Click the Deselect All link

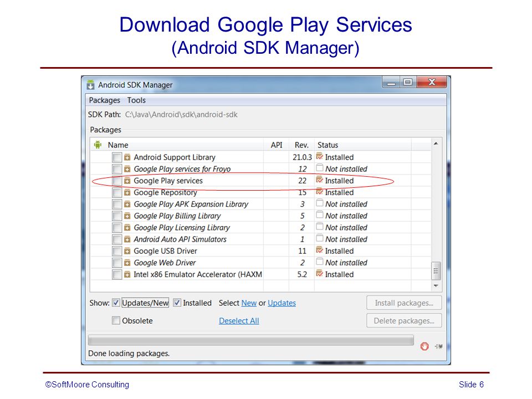pyautogui.click(x=239, y=321)
